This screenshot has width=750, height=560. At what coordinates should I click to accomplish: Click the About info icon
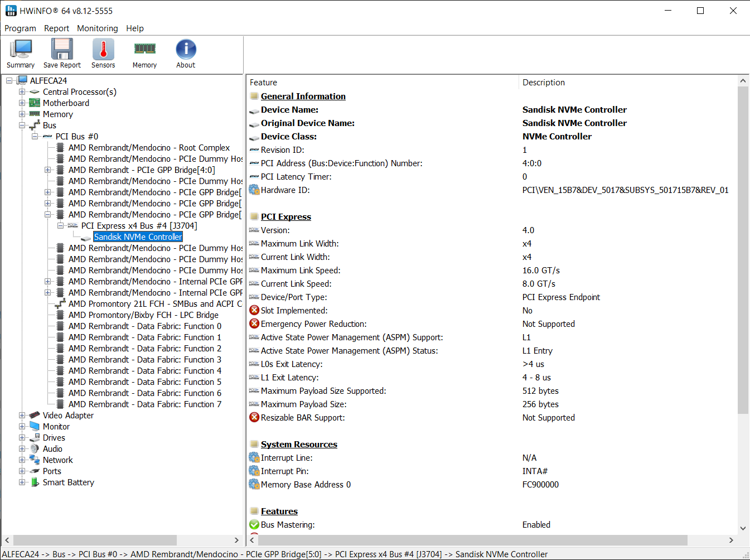point(186,50)
